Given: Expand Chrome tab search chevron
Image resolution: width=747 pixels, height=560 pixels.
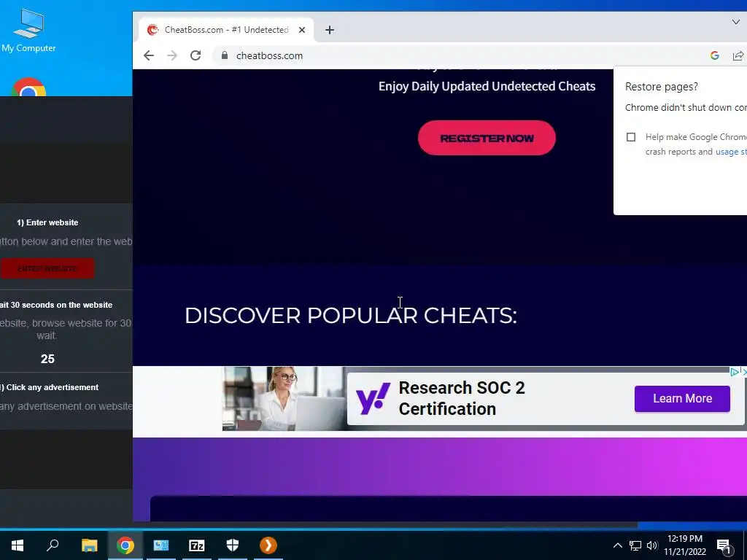Looking at the screenshot, I should pos(735,22).
